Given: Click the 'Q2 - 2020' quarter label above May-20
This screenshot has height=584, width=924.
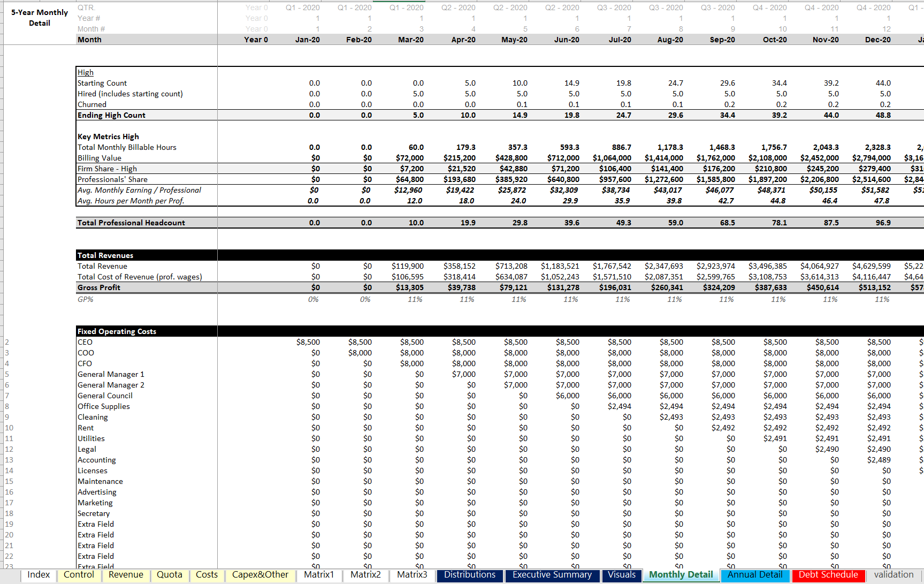Looking at the screenshot, I should pyautogui.click(x=511, y=7).
